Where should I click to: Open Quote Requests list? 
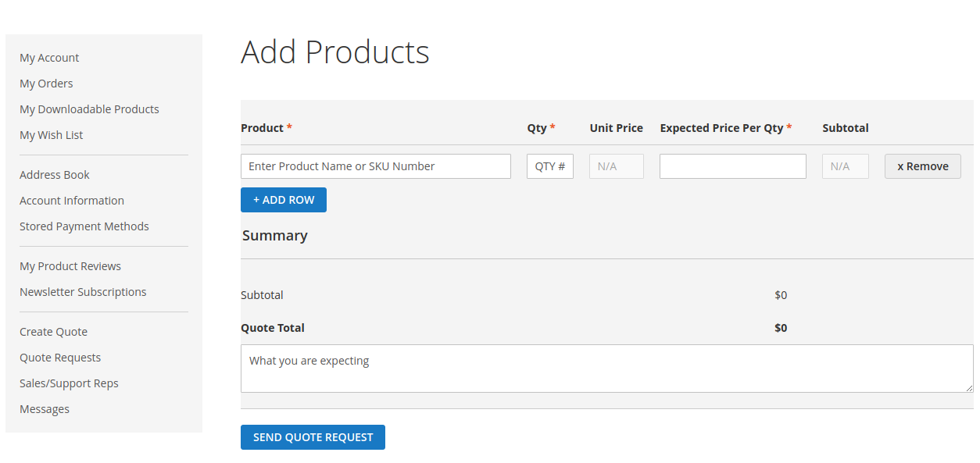pyautogui.click(x=60, y=358)
